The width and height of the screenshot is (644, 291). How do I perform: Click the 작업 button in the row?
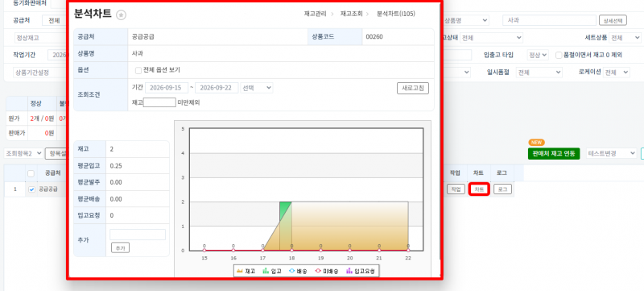point(456,189)
